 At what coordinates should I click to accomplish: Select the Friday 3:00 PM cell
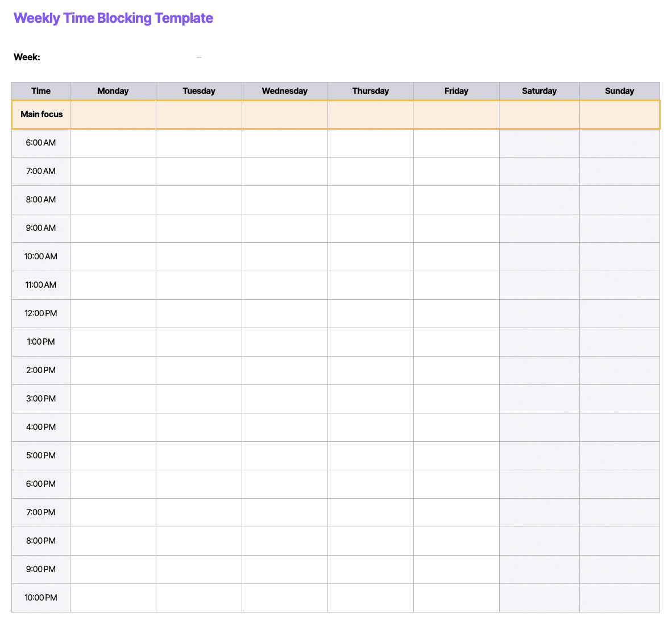(457, 399)
